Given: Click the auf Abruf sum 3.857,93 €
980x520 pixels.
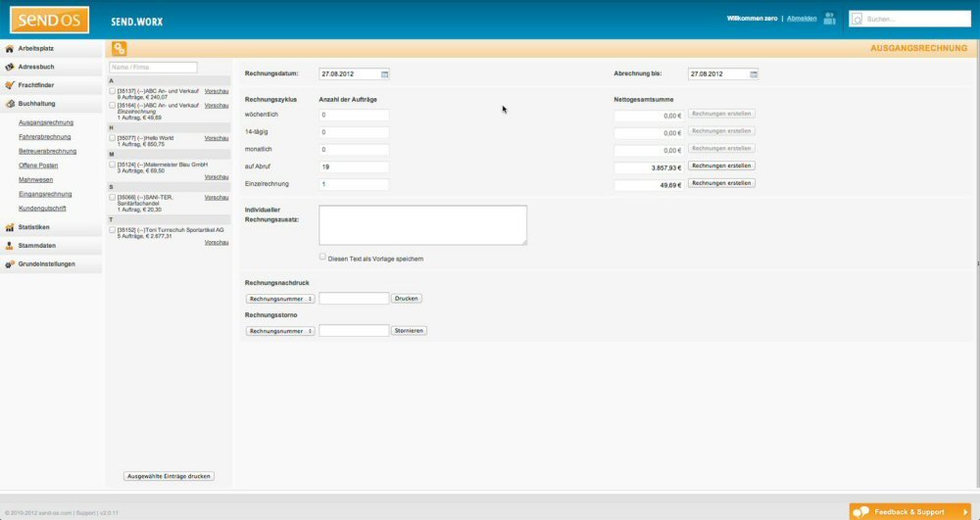Looking at the screenshot, I should (649, 167).
